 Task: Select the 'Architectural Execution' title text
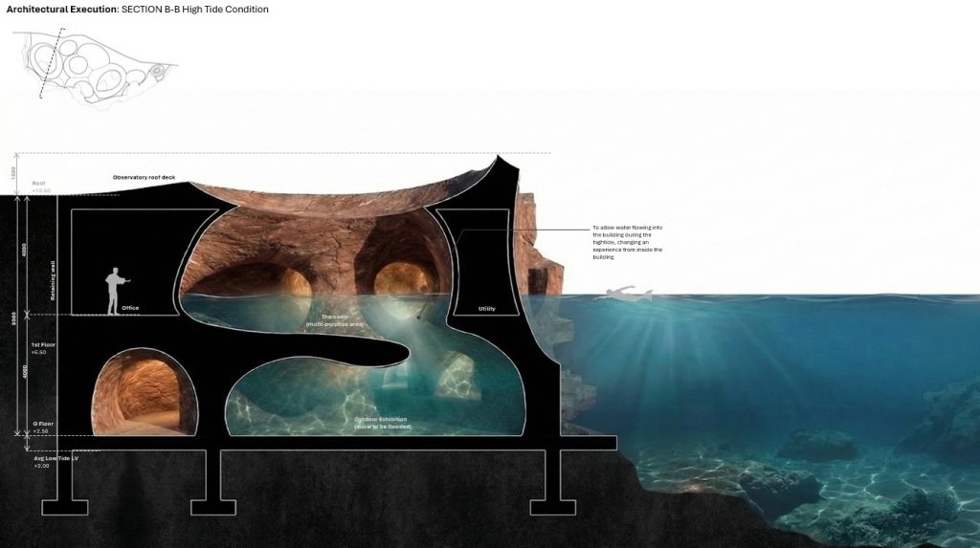[x=59, y=10]
